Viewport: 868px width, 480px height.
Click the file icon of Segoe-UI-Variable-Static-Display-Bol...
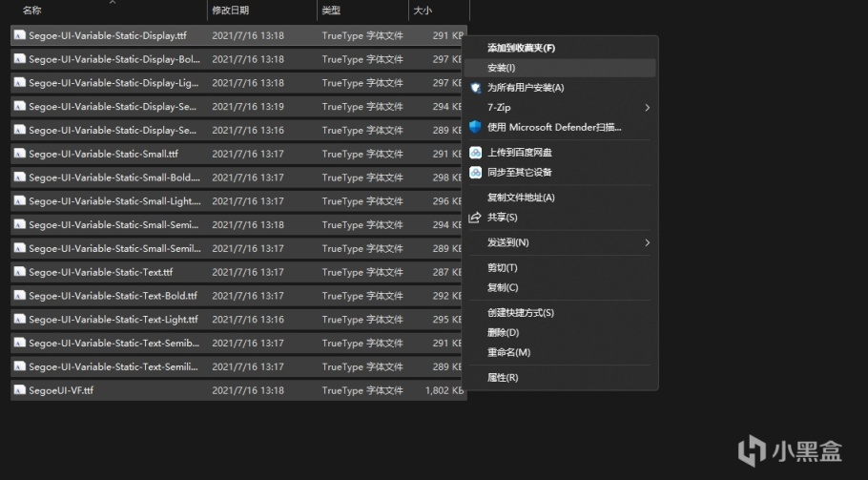(x=20, y=58)
